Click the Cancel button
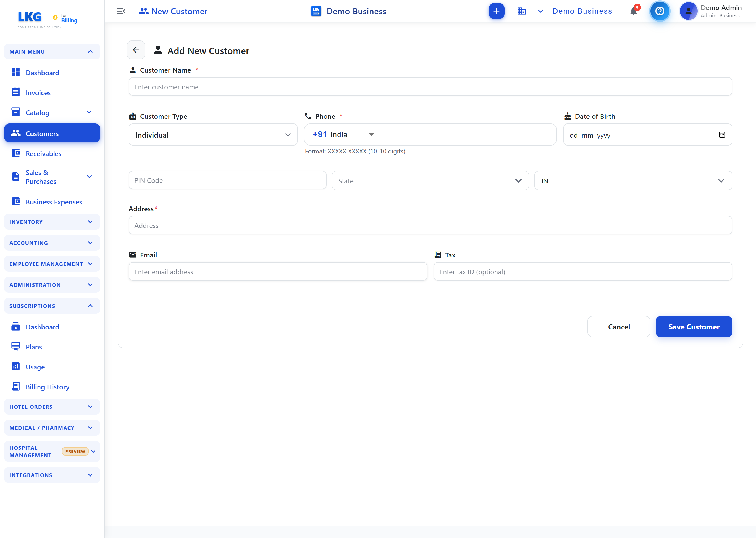The image size is (756, 538). point(619,327)
